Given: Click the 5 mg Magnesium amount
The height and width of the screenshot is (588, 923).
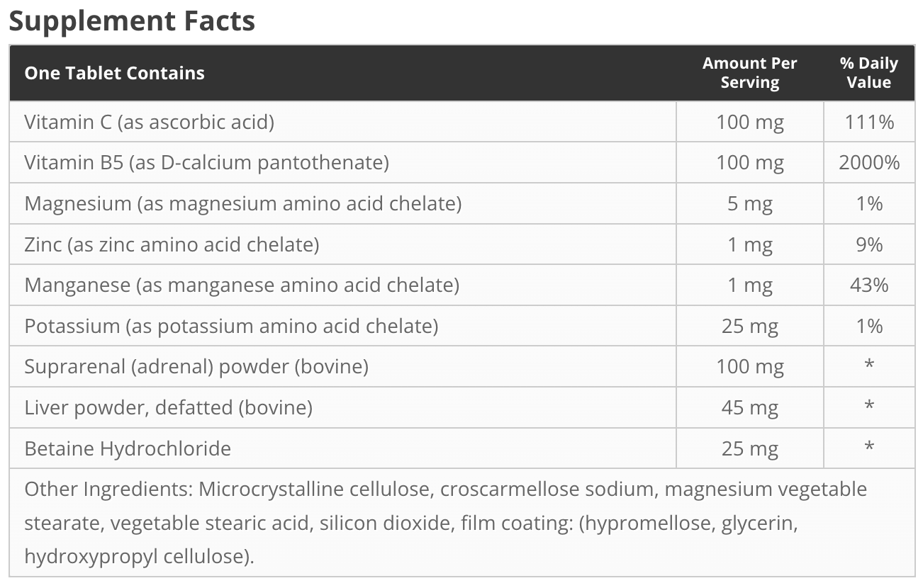Looking at the screenshot, I should [x=749, y=204].
